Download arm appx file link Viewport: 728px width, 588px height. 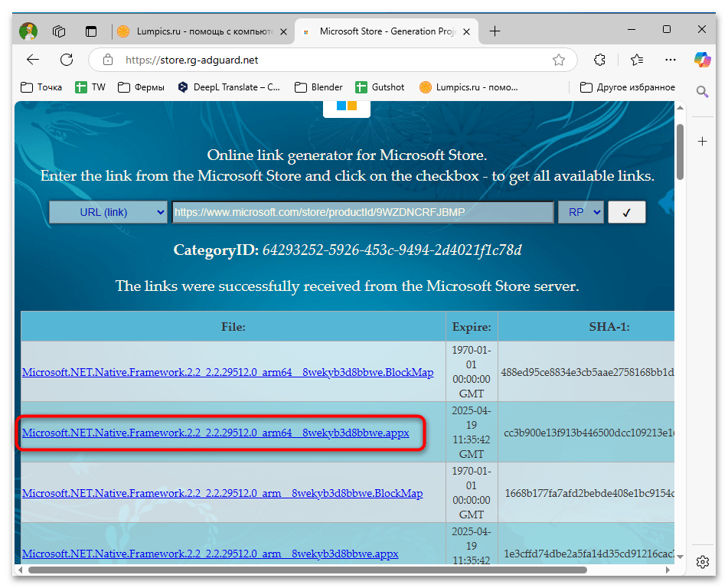[x=210, y=554]
